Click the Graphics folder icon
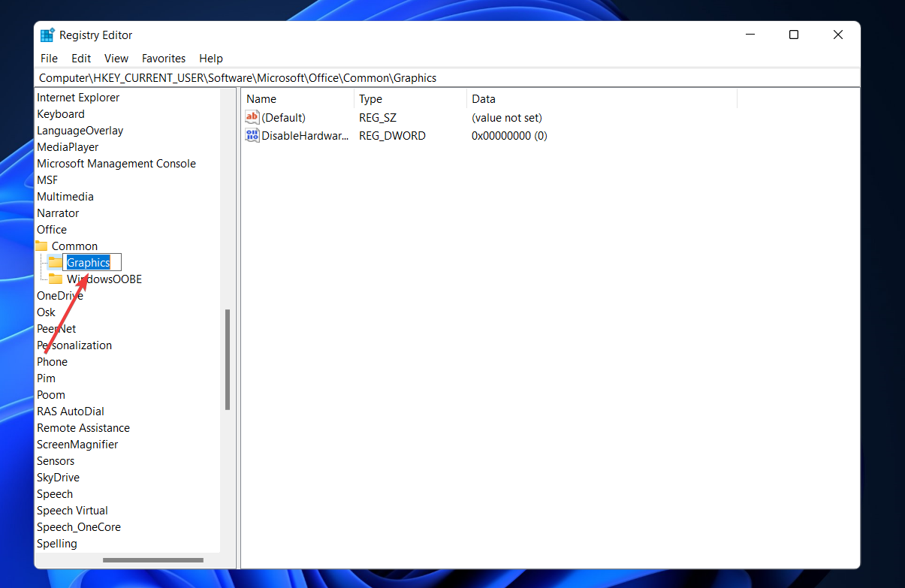Image resolution: width=905 pixels, height=588 pixels. pos(56,262)
